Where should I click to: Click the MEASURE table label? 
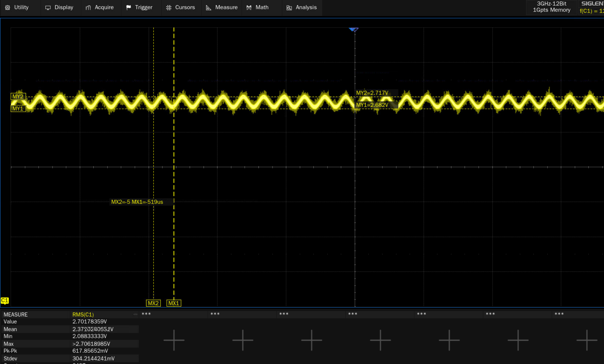pos(15,315)
